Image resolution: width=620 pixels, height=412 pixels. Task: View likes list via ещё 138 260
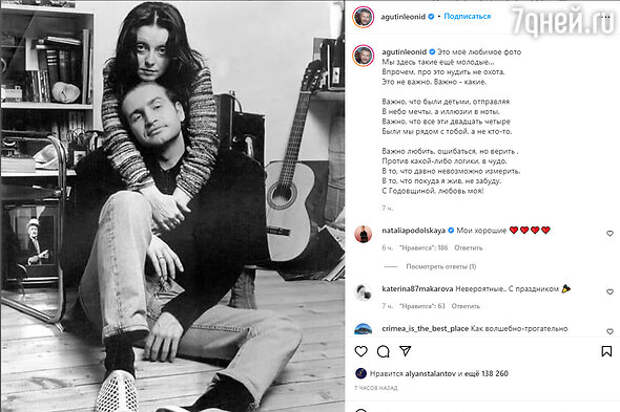point(488,373)
